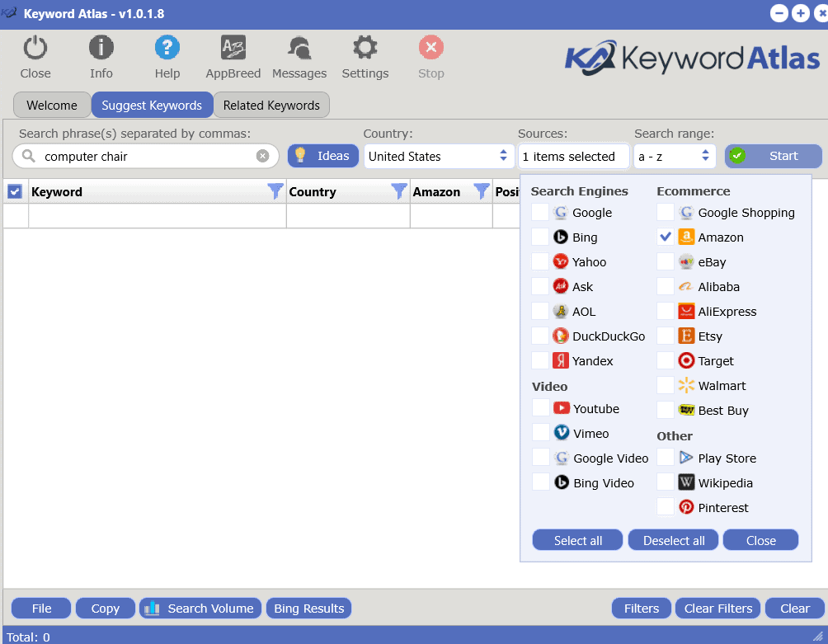Viewport: 828px width, 644px height.
Task: Click the filter icon on Country column
Action: tap(399, 191)
